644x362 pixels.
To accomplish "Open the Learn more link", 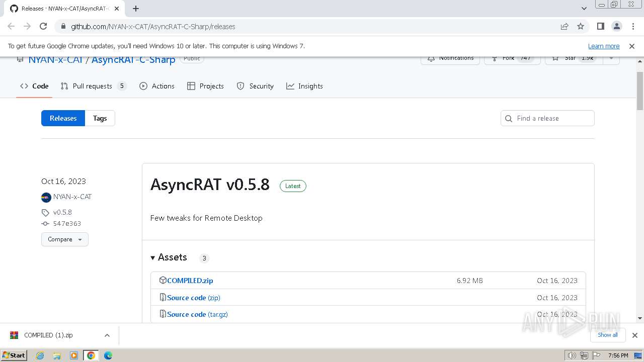I will (x=604, y=46).
